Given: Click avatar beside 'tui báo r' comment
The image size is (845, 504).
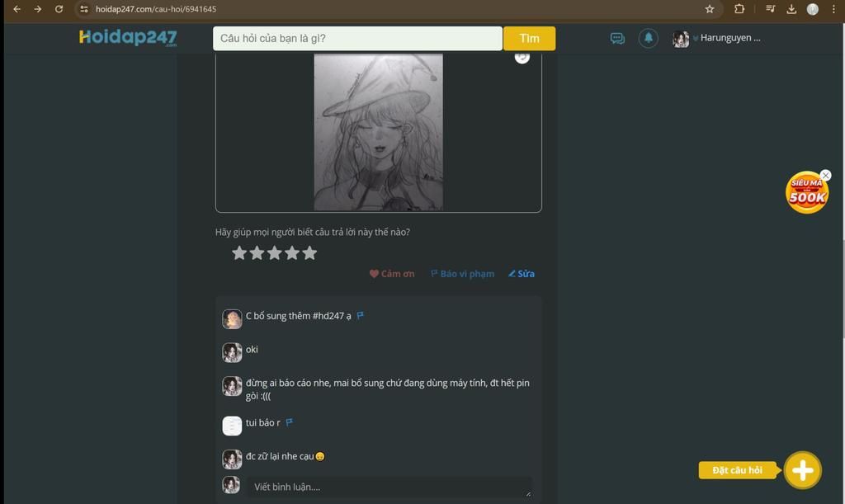Looking at the screenshot, I should coord(232,426).
